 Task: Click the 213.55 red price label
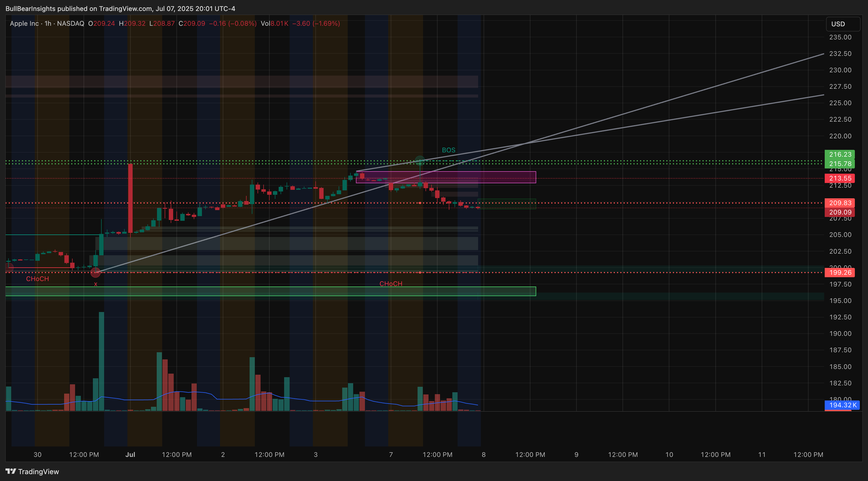click(840, 178)
